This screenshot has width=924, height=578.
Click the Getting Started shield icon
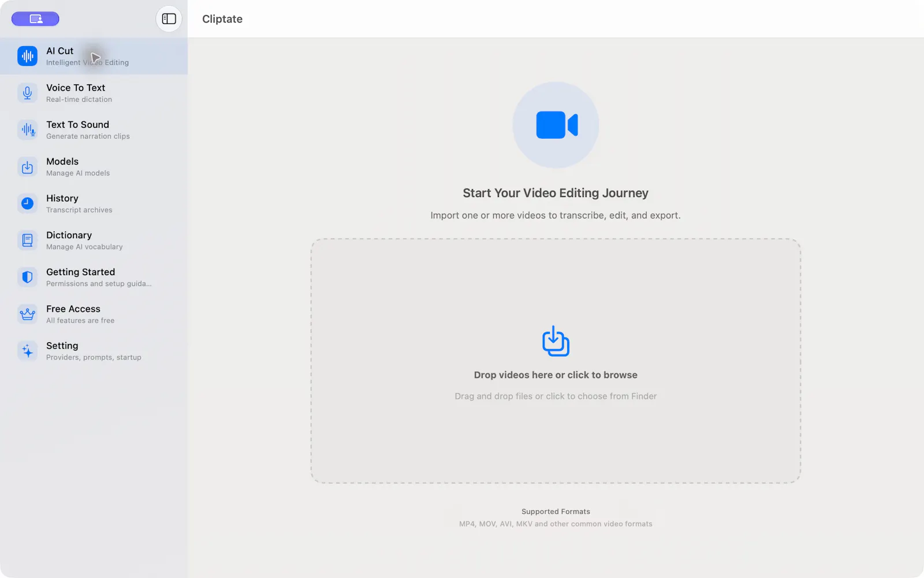27,277
